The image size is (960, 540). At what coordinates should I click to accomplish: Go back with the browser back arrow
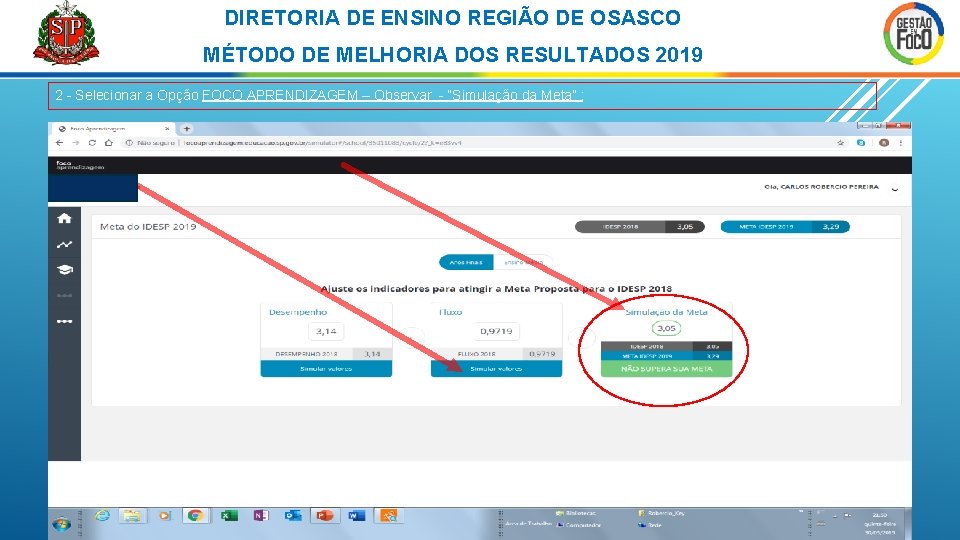(x=59, y=143)
